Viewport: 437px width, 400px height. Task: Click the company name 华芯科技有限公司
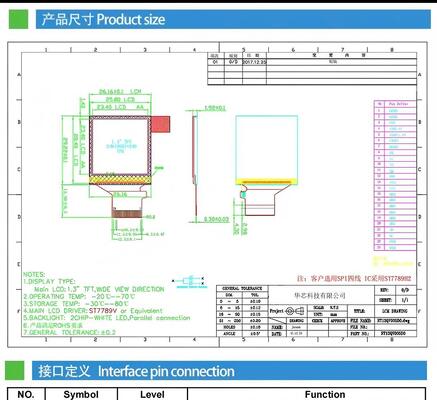pyautogui.click(x=320, y=295)
